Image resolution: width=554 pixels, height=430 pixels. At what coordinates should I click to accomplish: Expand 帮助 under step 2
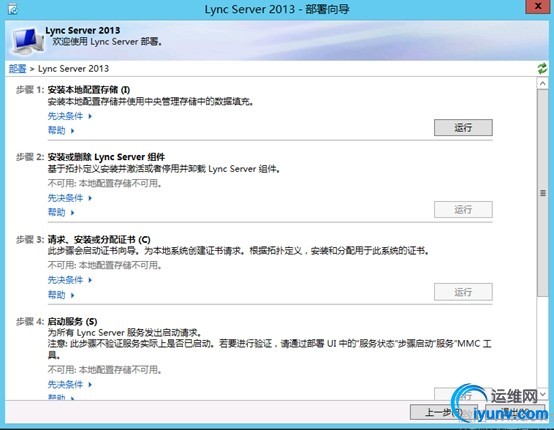click(61, 212)
